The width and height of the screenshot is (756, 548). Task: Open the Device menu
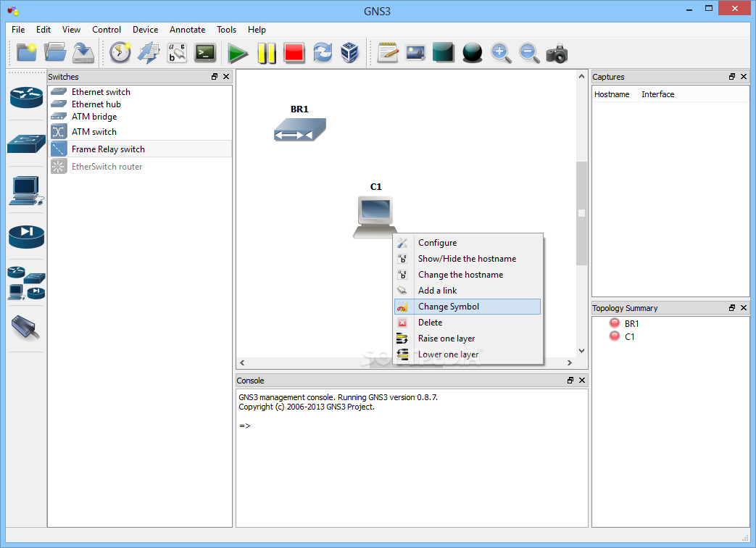145,30
